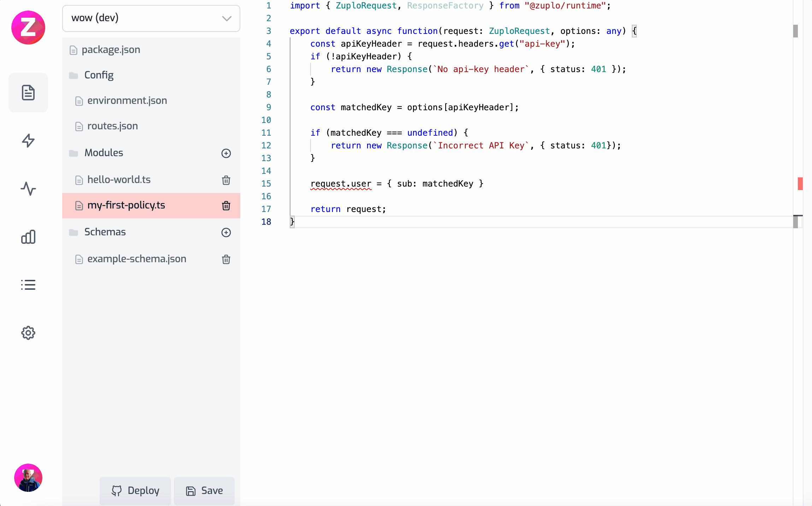The height and width of the screenshot is (506, 812).
Task: Delete example-schema.json with trash icon
Action: coord(226,259)
